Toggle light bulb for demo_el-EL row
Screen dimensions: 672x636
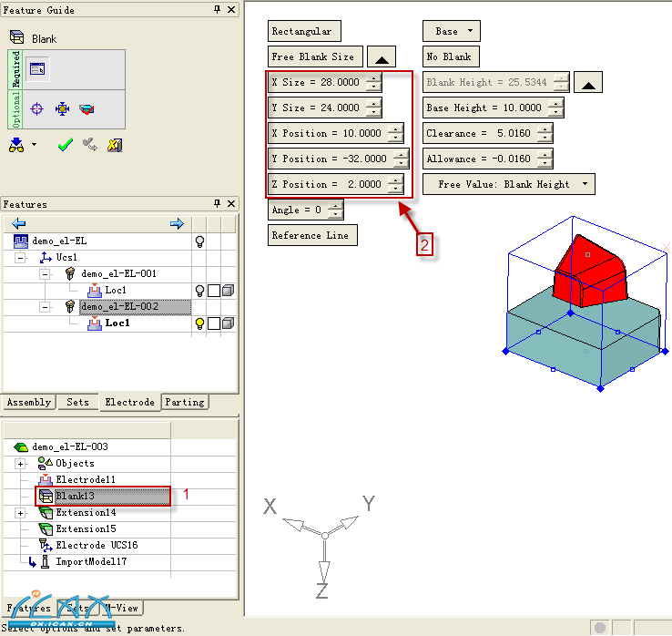199,241
